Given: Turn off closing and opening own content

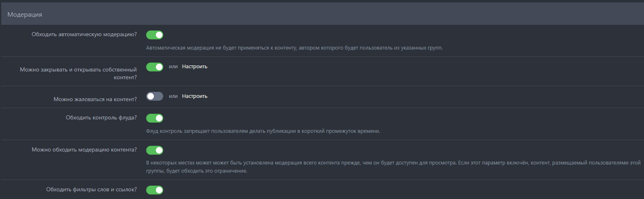Looking at the screenshot, I should pos(155,67).
